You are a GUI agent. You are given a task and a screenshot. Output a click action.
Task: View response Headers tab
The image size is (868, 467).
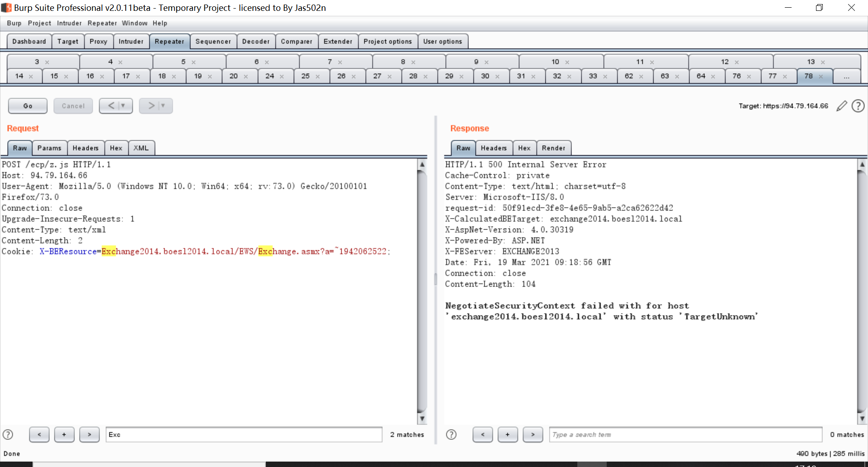pyautogui.click(x=494, y=148)
